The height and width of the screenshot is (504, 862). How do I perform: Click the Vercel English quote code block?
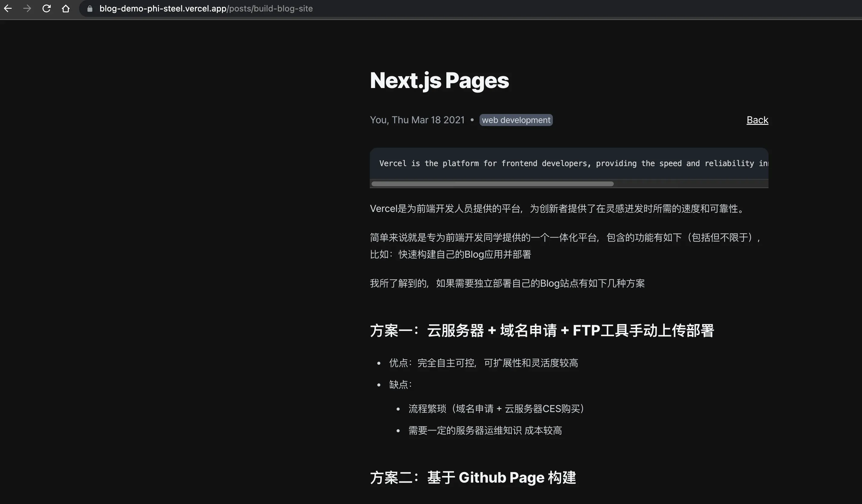click(569, 163)
